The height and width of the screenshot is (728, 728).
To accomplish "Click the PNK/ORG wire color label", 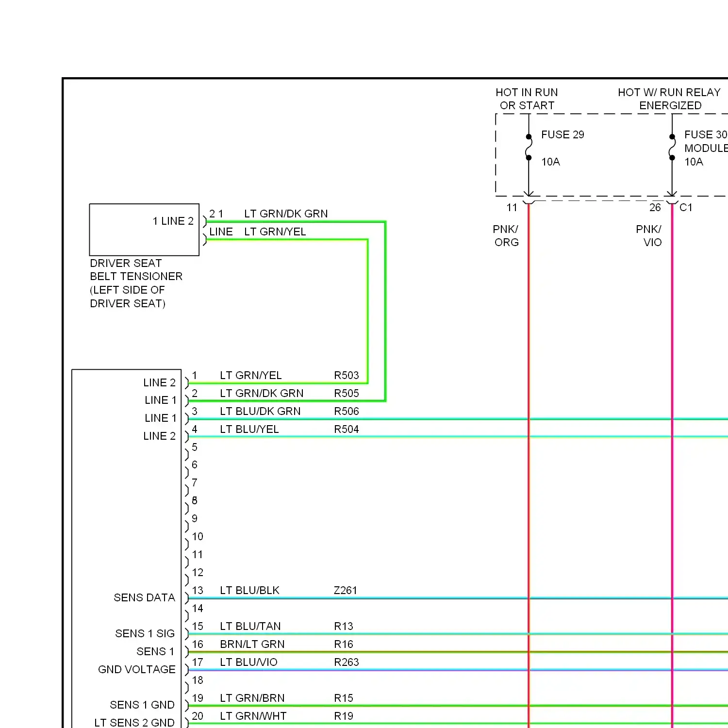I will 506,235.
